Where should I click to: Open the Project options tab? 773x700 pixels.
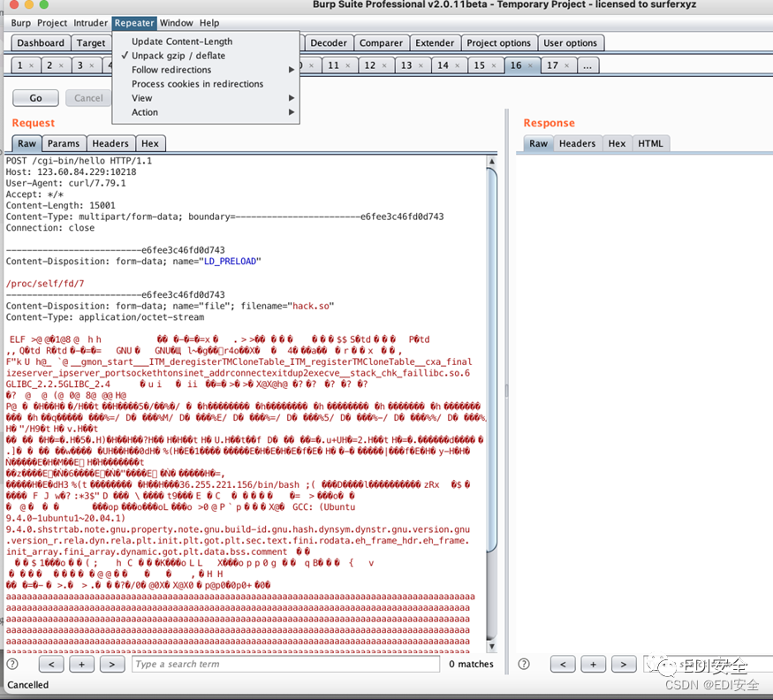(498, 43)
